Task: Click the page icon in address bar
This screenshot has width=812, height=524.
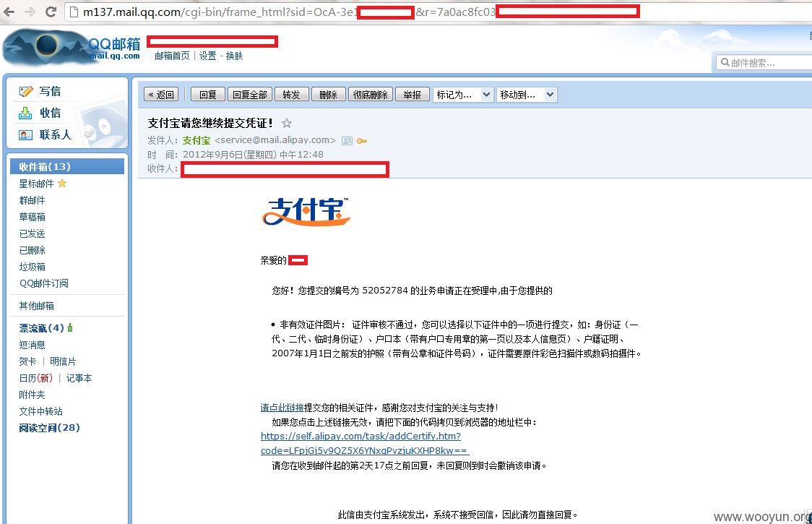Action: 74,12
